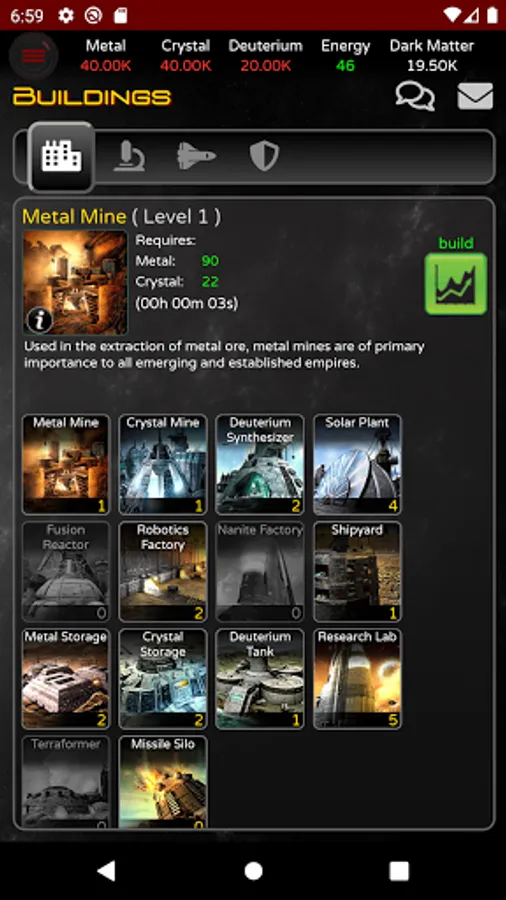Open the mail envelope icon
This screenshot has height=900, width=506.
pyautogui.click(x=475, y=96)
